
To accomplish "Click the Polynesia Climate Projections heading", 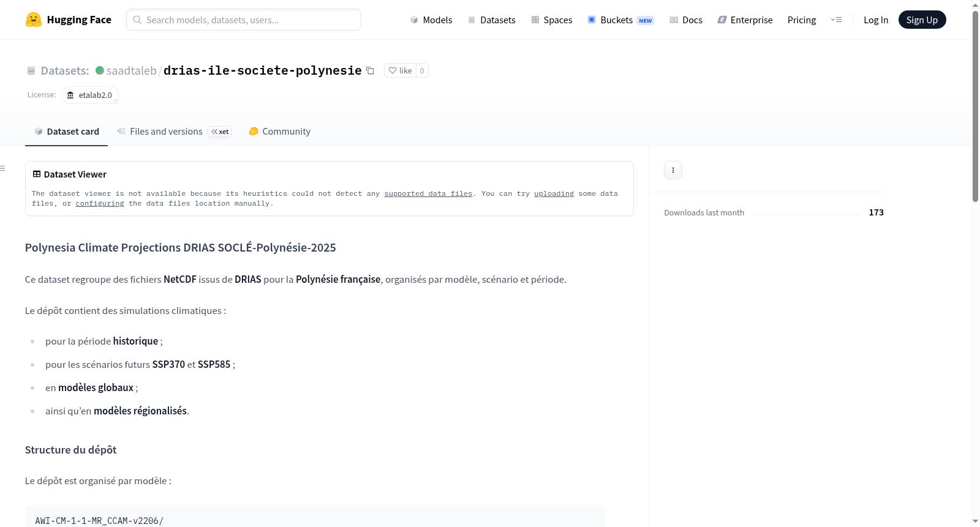I will [181, 247].
